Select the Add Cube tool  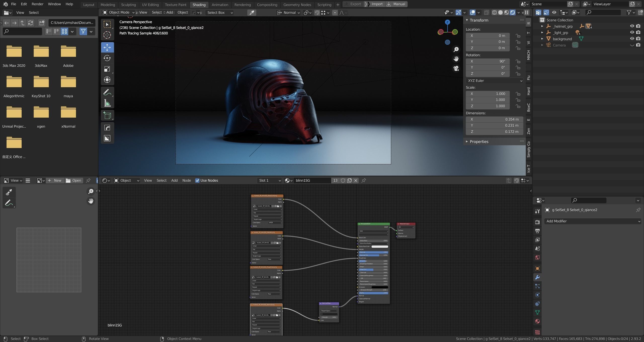coord(107,116)
